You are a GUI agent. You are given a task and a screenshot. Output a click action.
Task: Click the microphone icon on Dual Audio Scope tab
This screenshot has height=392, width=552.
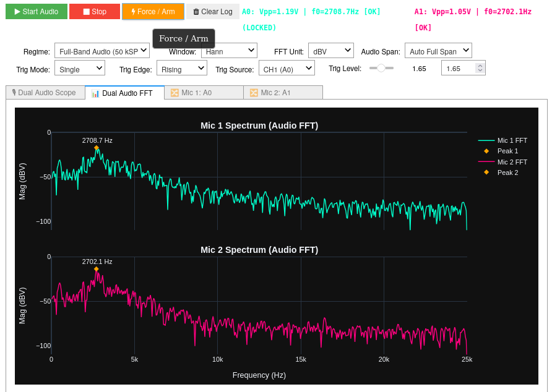(x=14, y=93)
